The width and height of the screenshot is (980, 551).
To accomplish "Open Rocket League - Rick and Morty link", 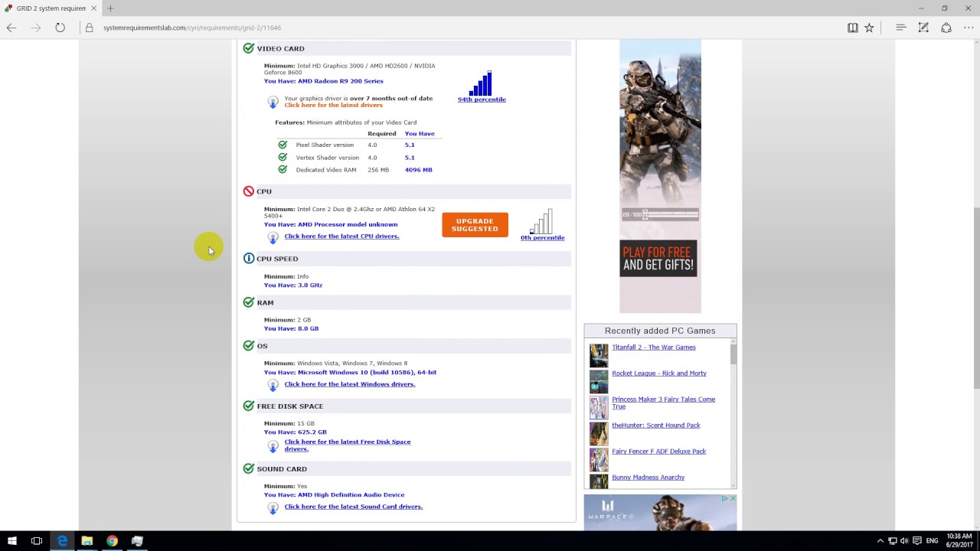I will coord(659,373).
